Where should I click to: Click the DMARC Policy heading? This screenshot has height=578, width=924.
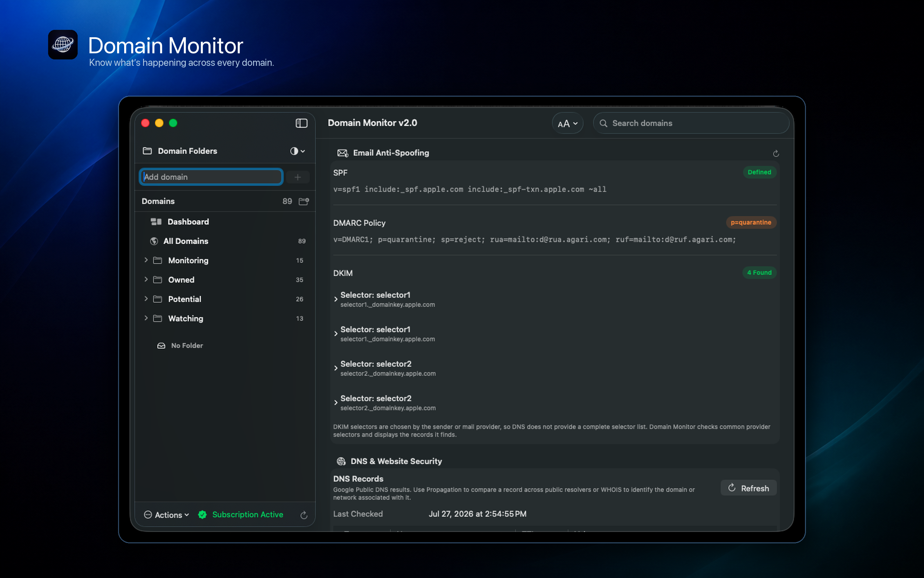[359, 223]
